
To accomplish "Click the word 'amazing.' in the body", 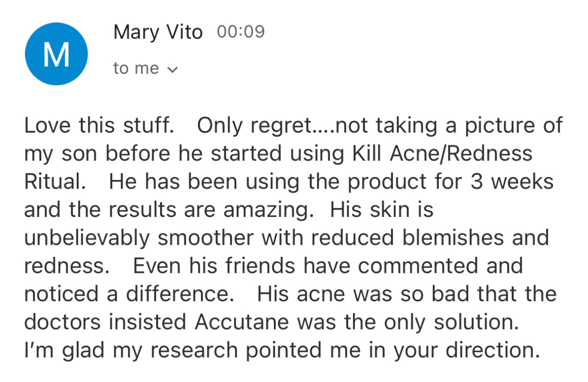I will 268,210.
